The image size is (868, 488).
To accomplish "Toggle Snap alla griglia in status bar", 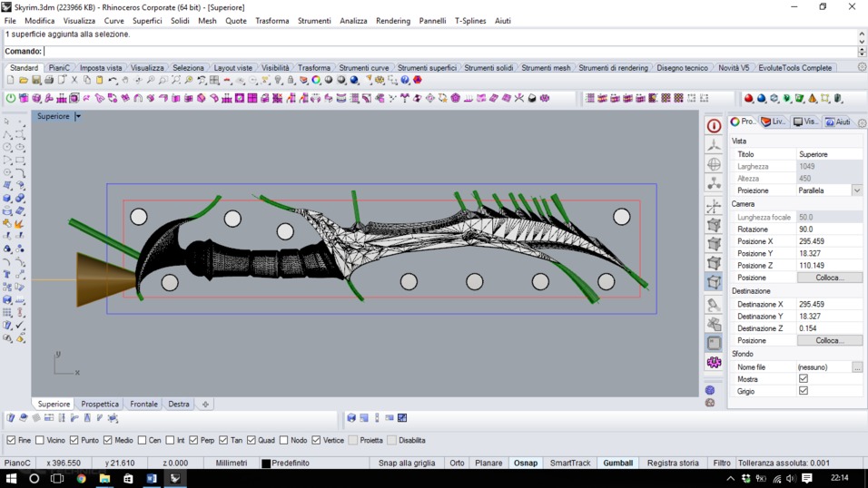I will tap(407, 464).
